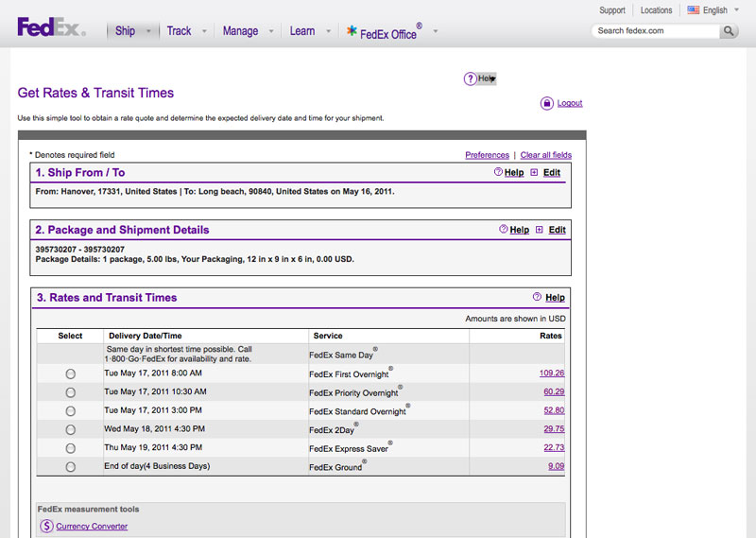Screen dimensions: 756x538
Task: Click the Manage menu item
Action: [x=240, y=31]
